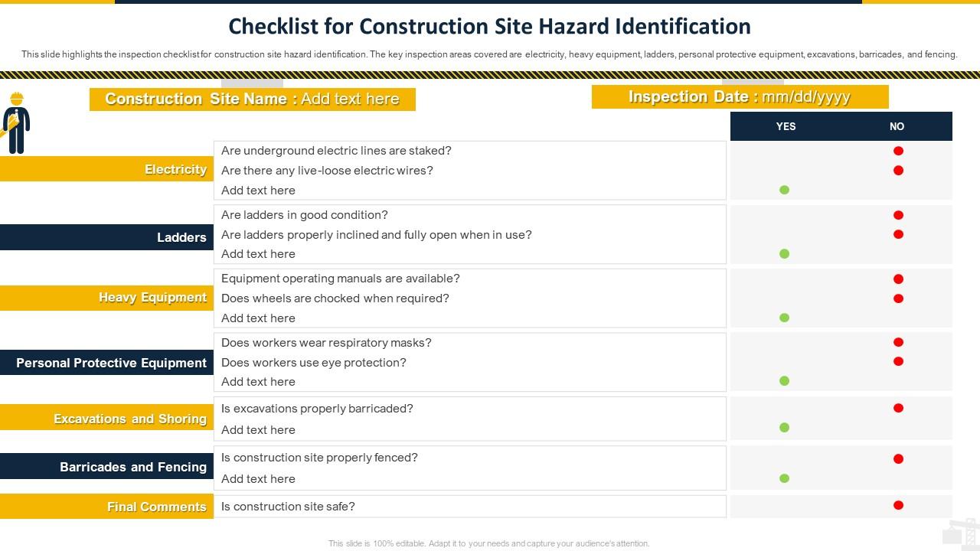980x551 pixels.
Task: Select the Heavy Equipment category label
Action: (x=152, y=298)
